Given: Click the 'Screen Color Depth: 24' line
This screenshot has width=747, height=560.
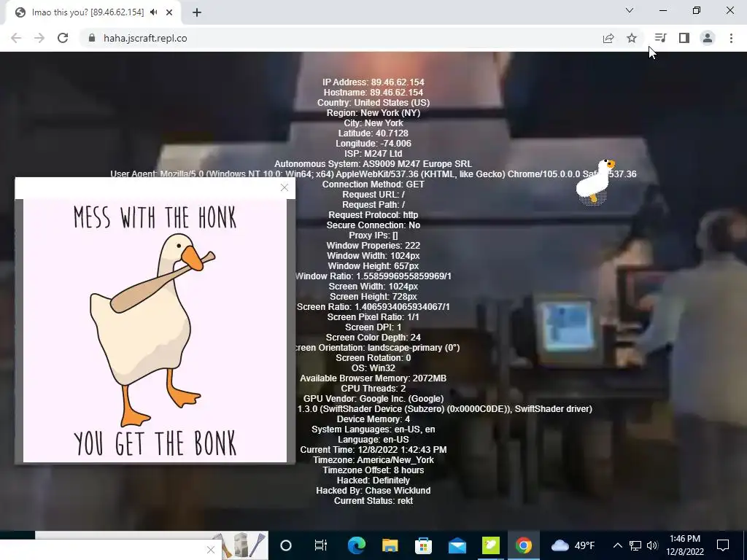Looking at the screenshot, I should pyautogui.click(x=373, y=338).
